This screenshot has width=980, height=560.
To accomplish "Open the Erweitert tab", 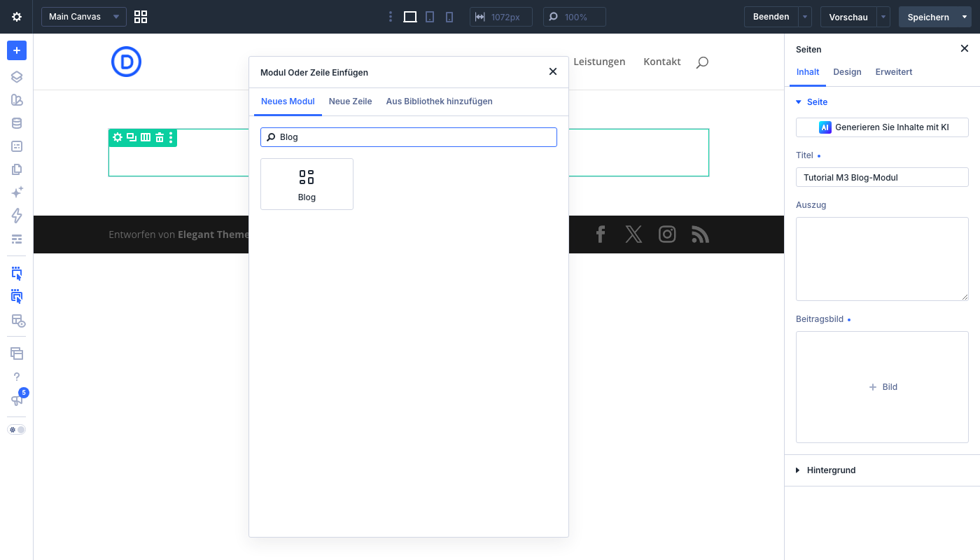I will pos(894,72).
